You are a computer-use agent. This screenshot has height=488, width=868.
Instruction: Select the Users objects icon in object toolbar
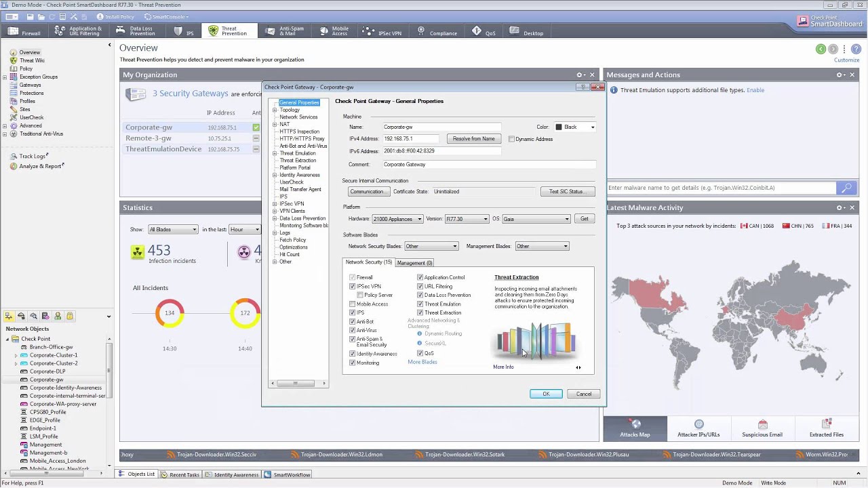(58, 316)
